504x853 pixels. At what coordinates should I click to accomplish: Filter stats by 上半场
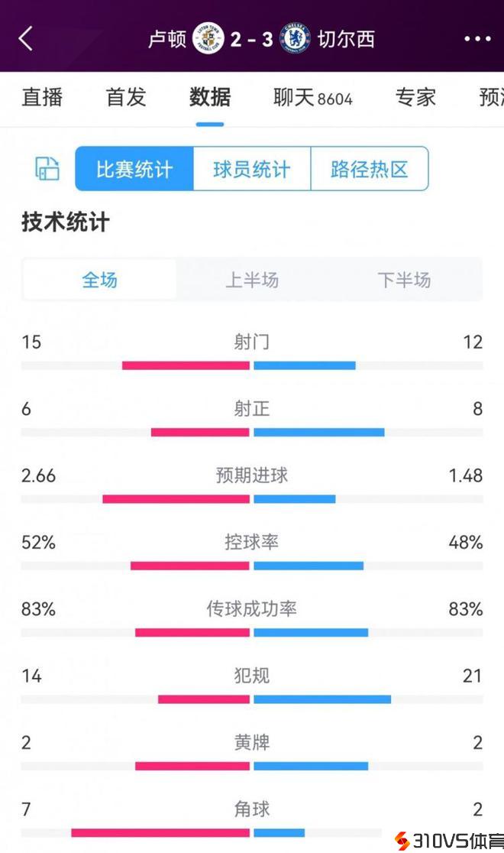[252, 280]
